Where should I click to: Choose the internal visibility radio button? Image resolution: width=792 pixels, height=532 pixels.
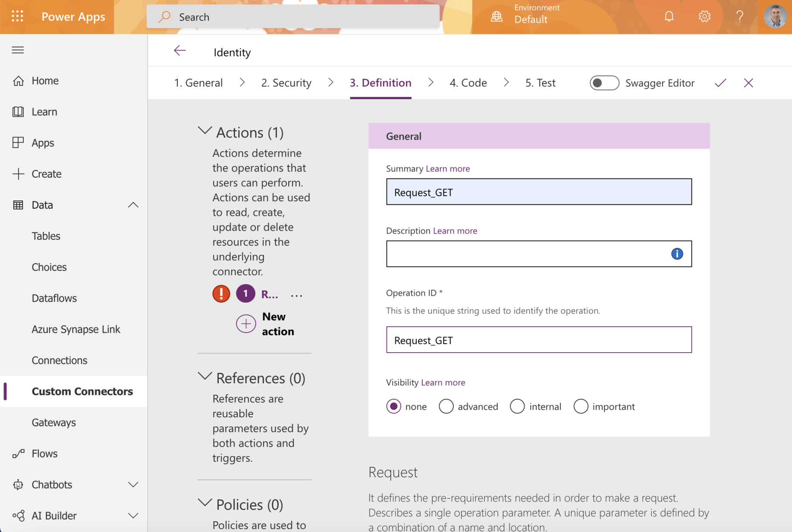tap(517, 406)
